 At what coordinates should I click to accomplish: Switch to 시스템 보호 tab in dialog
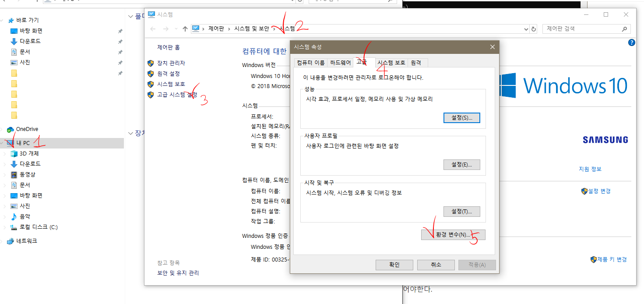(391, 63)
